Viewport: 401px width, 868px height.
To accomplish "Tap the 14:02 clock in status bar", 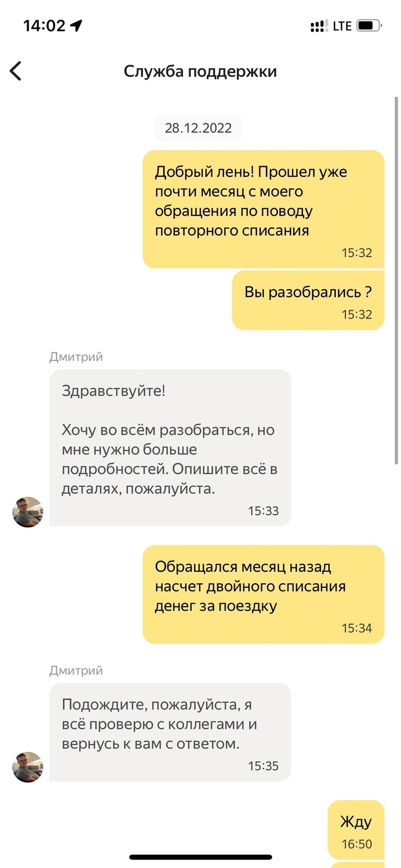I will [x=44, y=26].
